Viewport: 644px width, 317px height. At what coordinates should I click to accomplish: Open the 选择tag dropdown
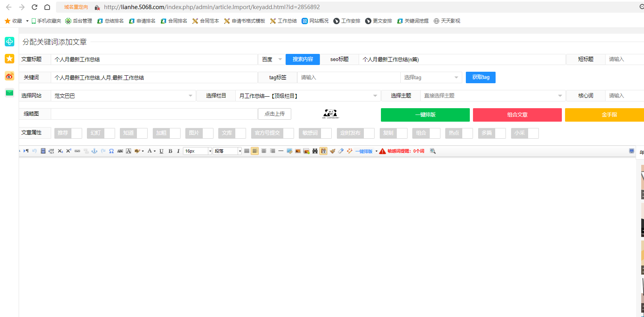click(x=431, y=77)
